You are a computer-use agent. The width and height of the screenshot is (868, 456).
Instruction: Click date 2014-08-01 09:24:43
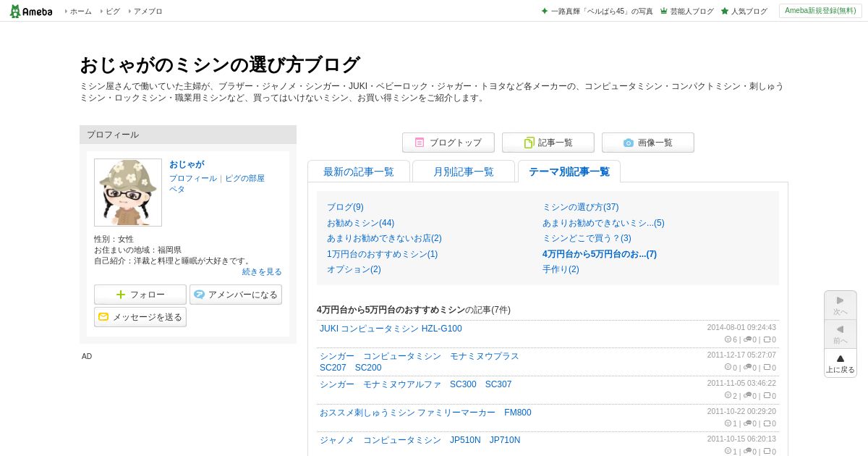point(741,327)
